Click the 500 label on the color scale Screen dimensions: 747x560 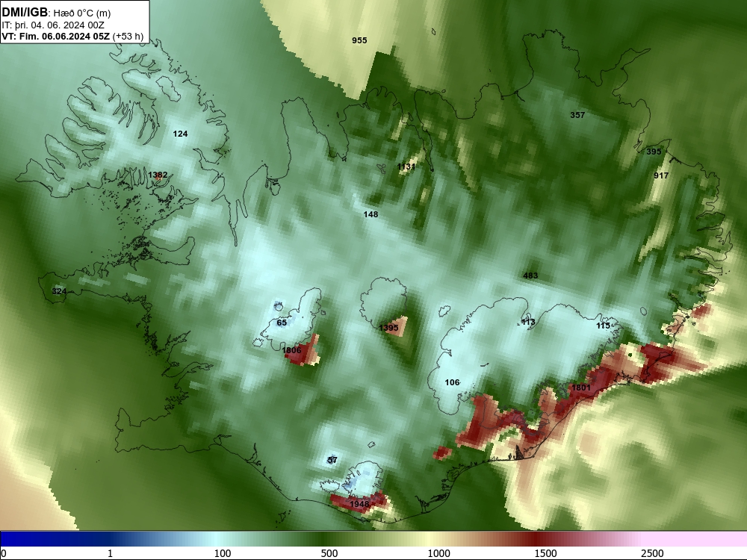[329, 553]
